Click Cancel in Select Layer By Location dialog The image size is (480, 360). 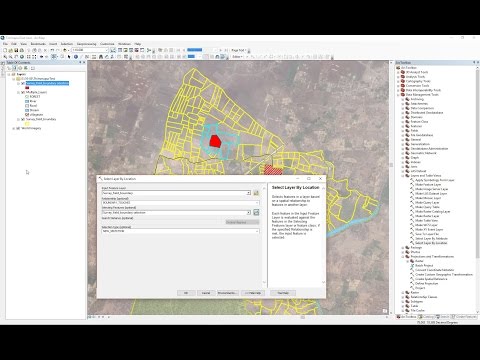206,293
